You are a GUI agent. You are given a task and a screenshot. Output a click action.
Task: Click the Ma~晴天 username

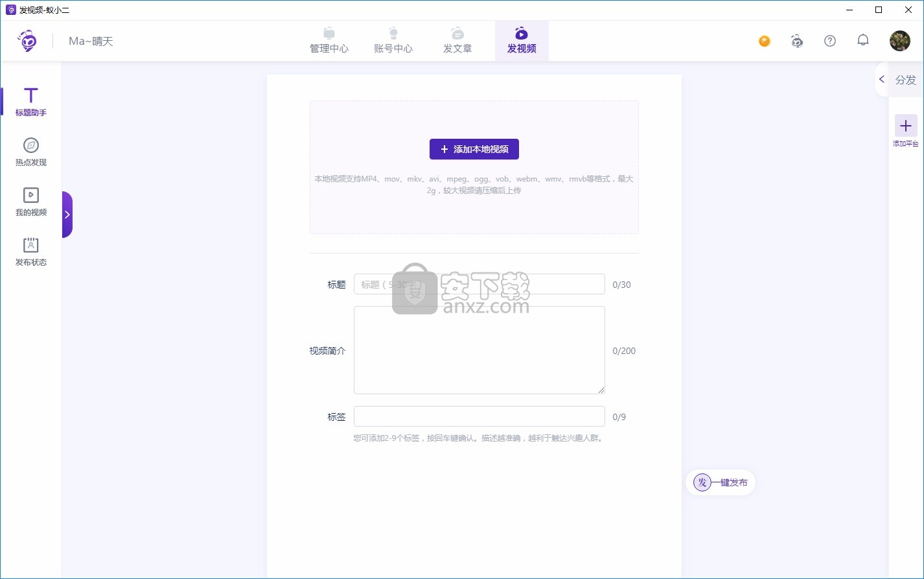click(91, 41)
